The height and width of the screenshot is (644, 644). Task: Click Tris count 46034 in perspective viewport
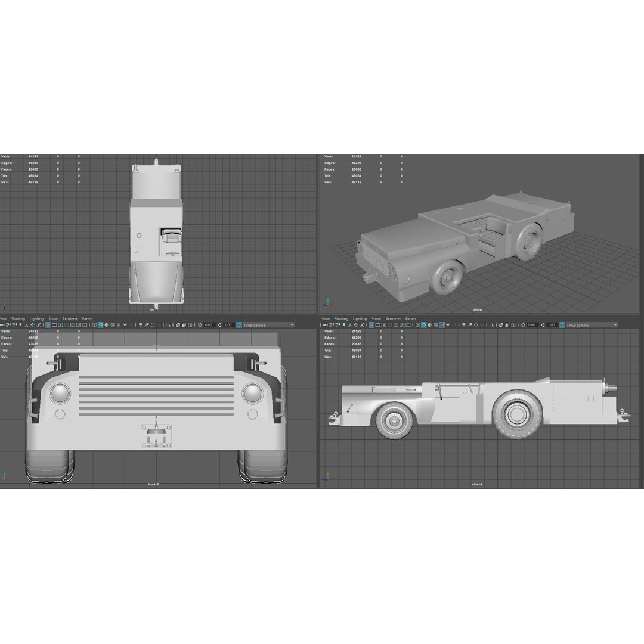tap(357, 175)
